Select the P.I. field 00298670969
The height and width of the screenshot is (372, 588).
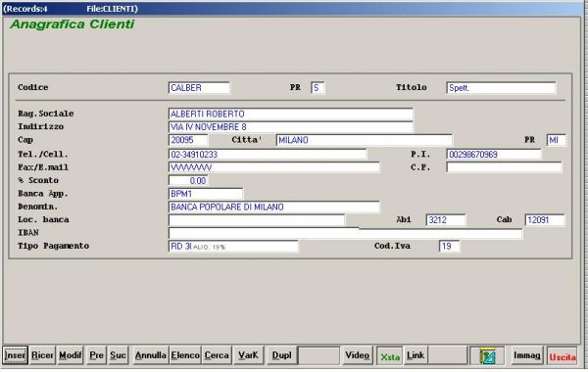tap(494, 155)
